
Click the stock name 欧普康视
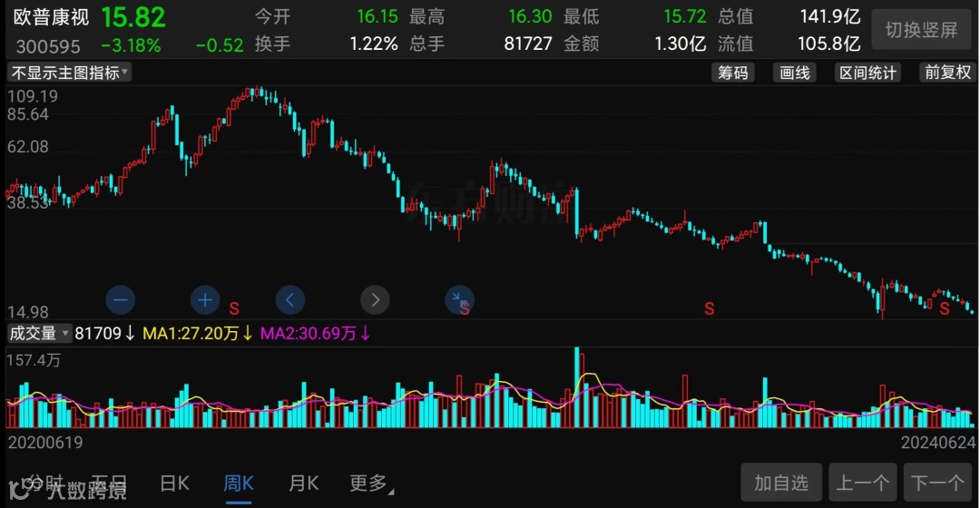(x=51, y=17)
